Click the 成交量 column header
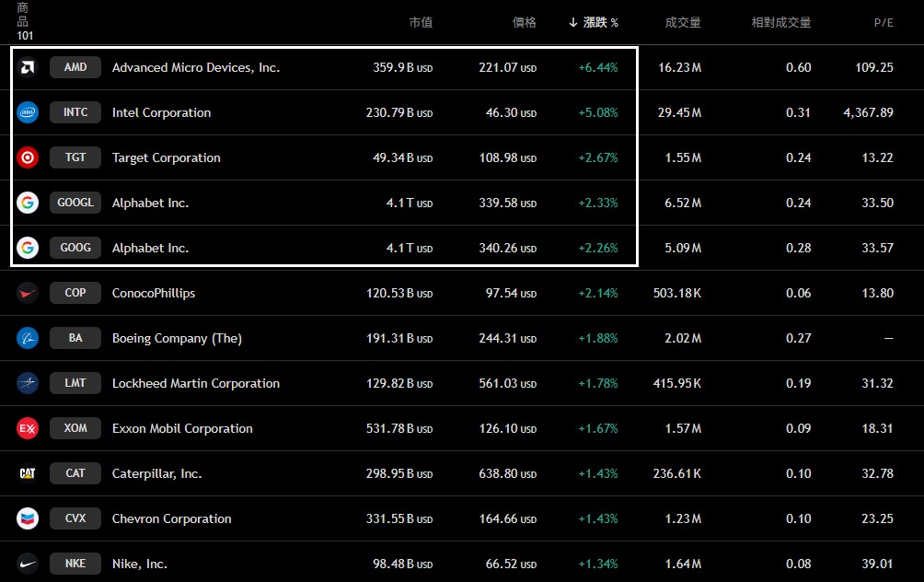 [683, 22]
